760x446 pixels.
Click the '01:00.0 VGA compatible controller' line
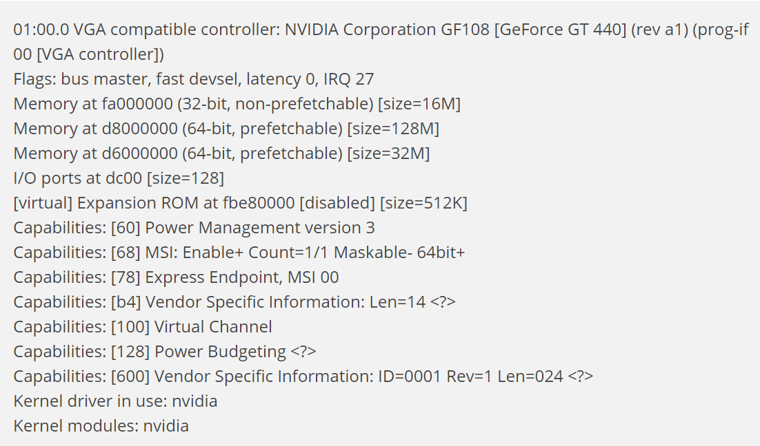pyautogui.click(x=381, y=42)
